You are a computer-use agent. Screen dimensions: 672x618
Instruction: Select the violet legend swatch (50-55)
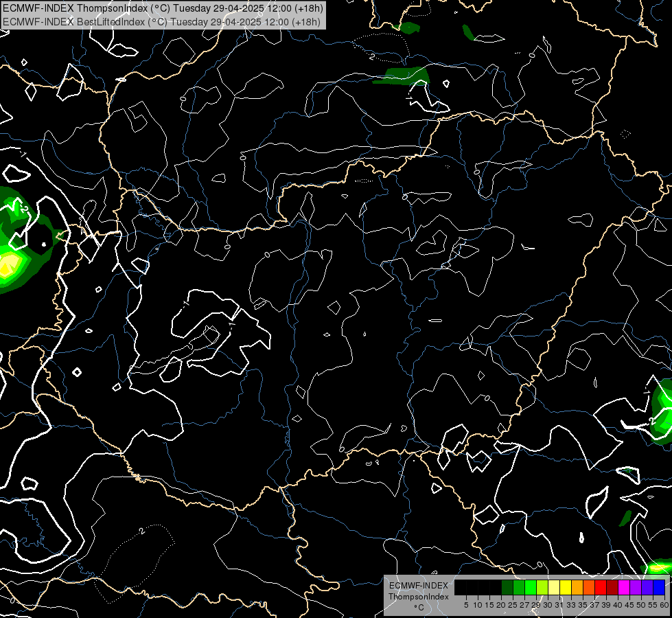pos(647,587)
